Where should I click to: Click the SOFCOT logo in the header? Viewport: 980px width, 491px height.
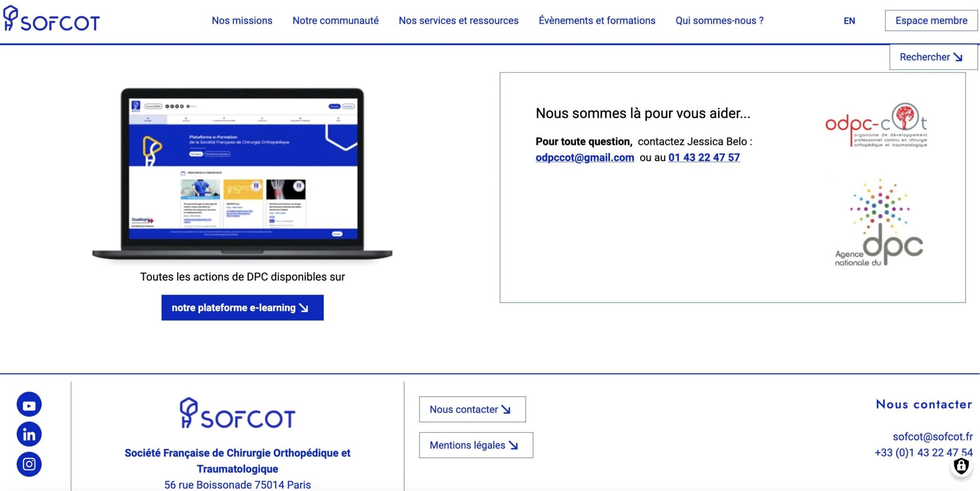click(x=53, y=21)
